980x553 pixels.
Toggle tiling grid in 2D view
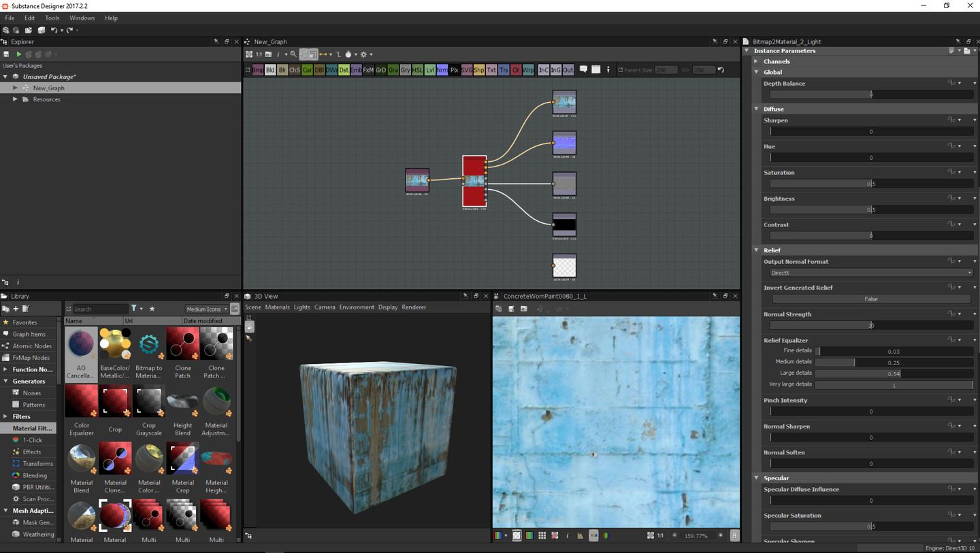[542, 536]
